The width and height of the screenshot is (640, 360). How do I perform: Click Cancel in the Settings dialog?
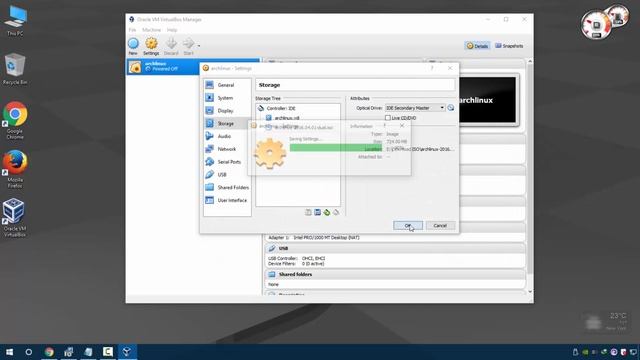click(440, 225)
